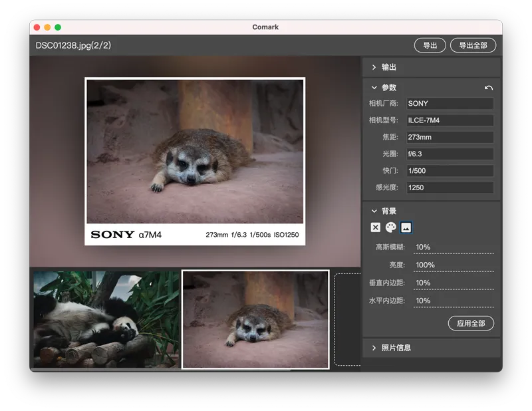Viewport: 532px width, 411px height.
Task: Click the 光圈 label
Action: click(x=390, y=154)
